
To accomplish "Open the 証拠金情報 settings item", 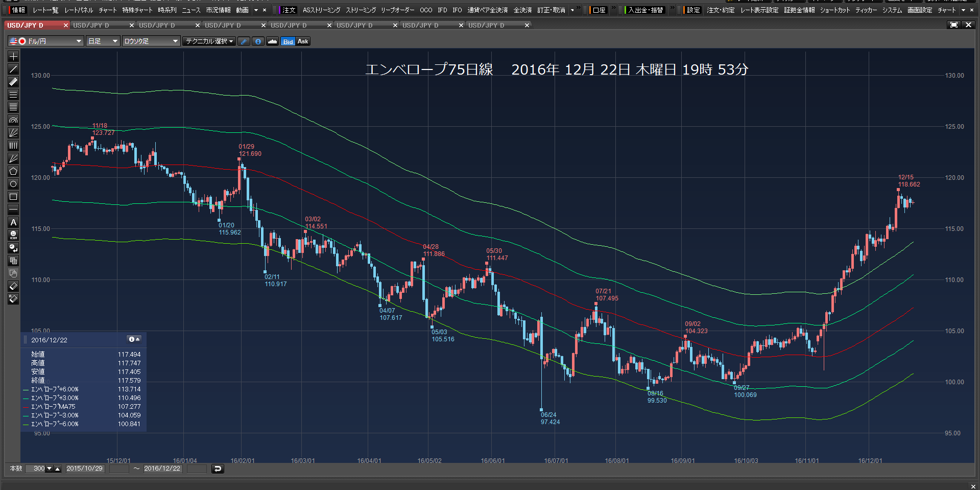I will (799, 10).
